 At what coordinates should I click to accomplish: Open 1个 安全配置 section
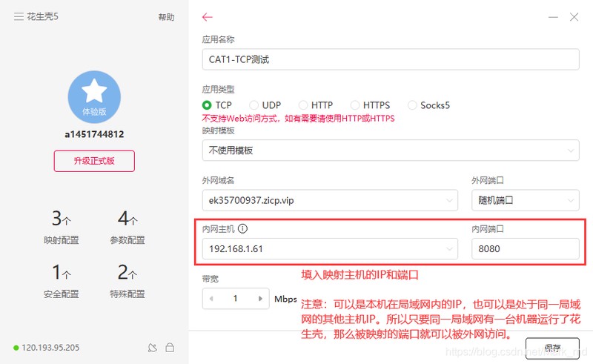pos(62,281)
